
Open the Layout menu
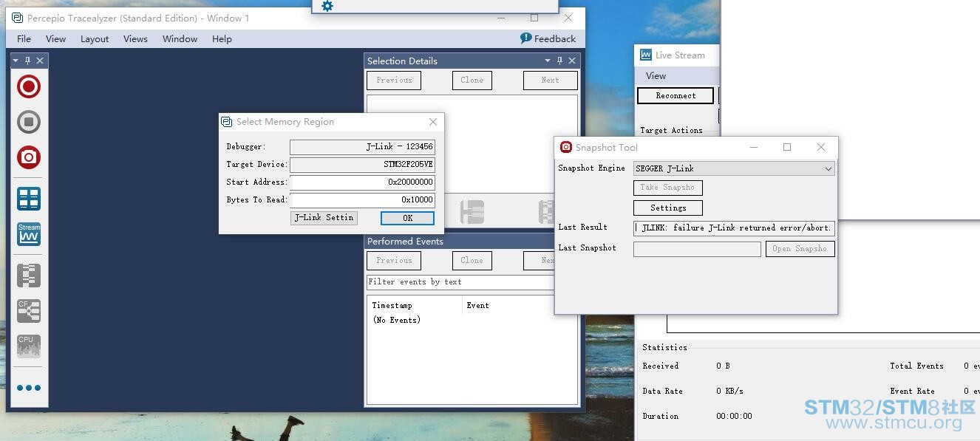pos(95,38)
